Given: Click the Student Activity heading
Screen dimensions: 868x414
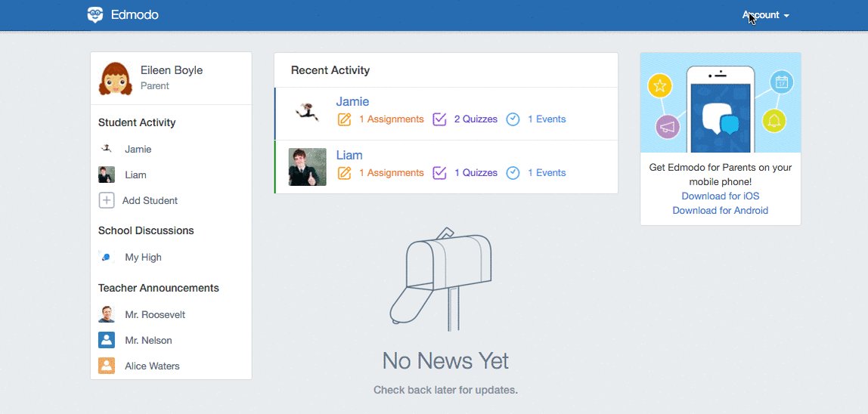Looking at the screenshot, I should (x=137, y=123).
